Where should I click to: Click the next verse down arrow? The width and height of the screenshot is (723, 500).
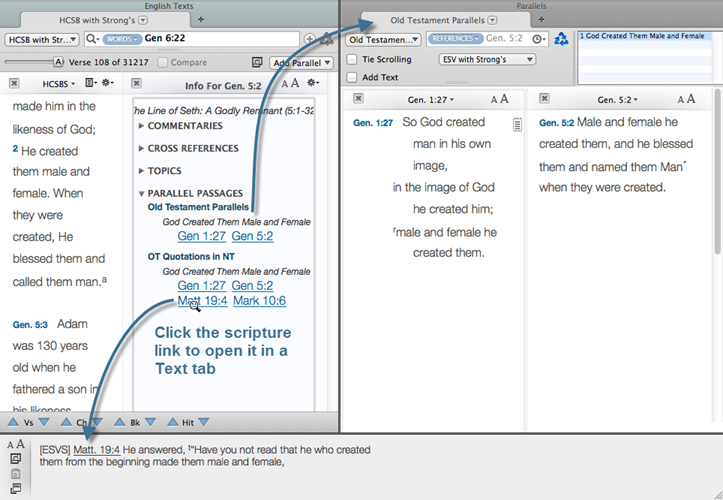tap(43, 422)
